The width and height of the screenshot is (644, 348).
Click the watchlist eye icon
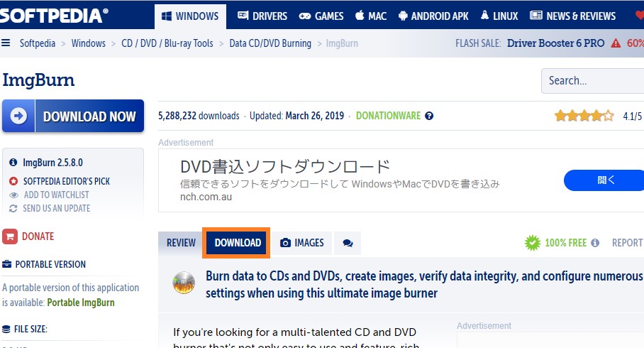coord(13,195)
